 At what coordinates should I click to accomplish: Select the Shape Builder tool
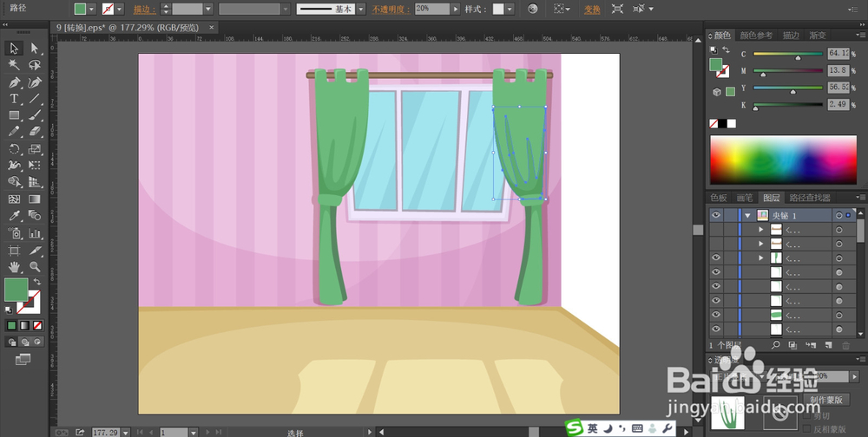point(13,182)
